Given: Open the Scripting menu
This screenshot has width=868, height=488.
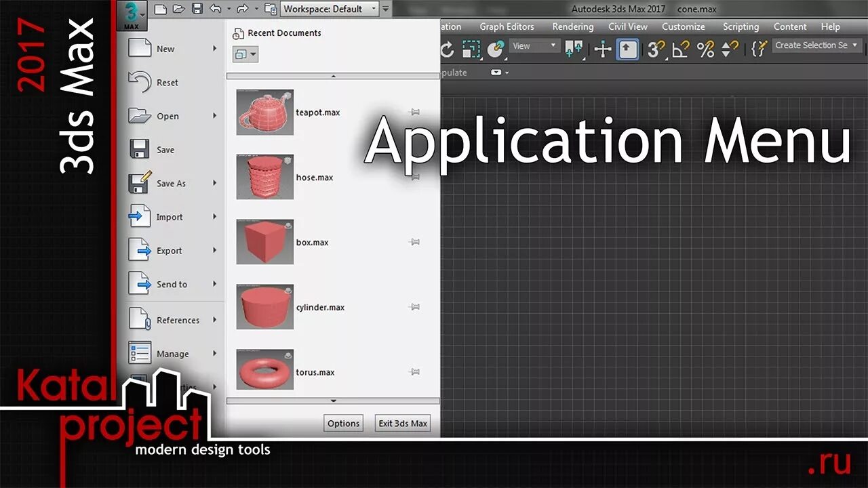Looking at the screenshot, I should click(741, 26).
